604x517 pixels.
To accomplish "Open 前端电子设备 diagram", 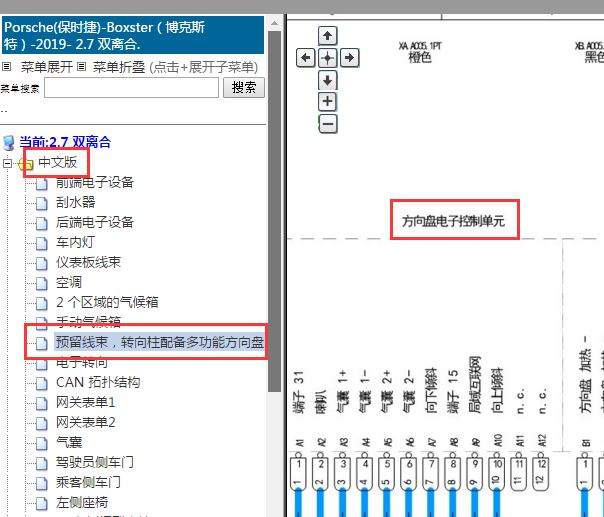I will 95,182.
